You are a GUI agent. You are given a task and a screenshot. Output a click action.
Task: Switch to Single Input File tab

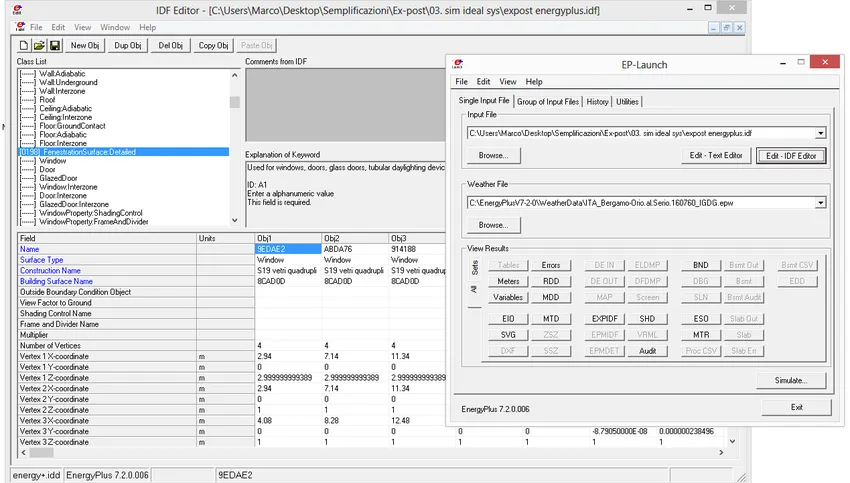pos(484,100)
